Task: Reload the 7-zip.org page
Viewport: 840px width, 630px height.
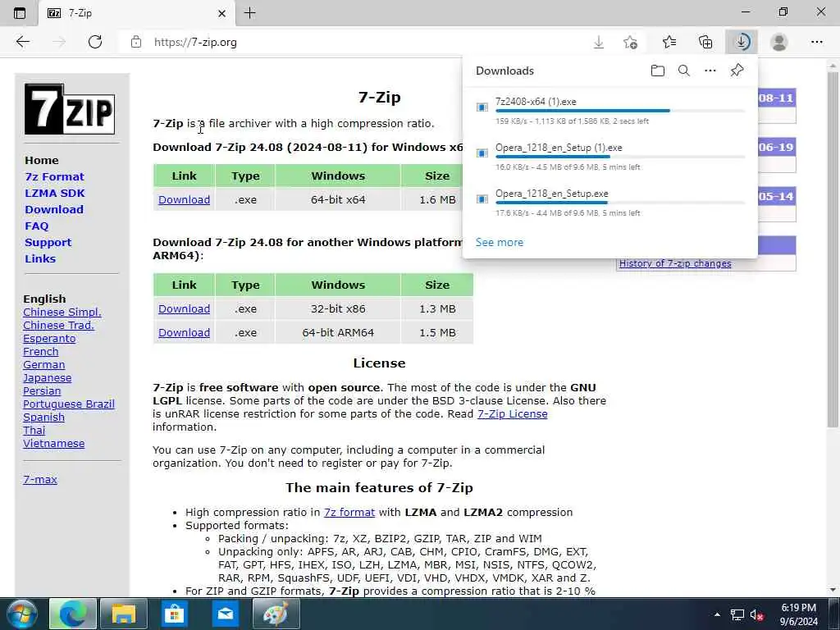Action: tap(95, 42)
